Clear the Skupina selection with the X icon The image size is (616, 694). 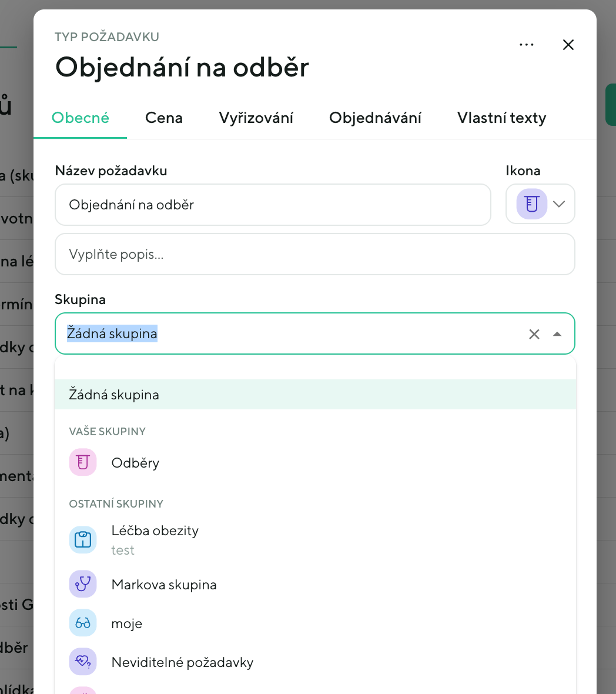point(534,333)
